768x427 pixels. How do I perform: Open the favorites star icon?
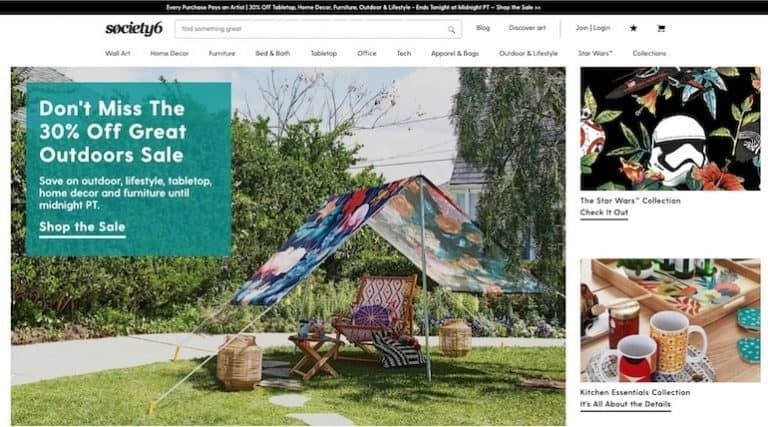point(633,28)
